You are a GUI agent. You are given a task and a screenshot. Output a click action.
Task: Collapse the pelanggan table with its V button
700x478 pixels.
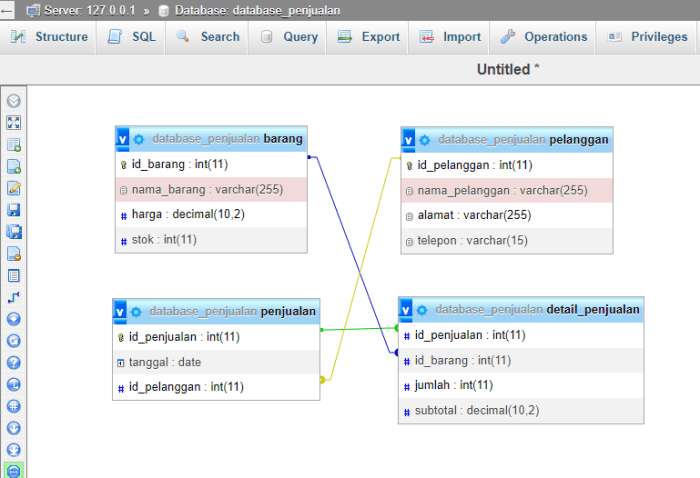408,140
